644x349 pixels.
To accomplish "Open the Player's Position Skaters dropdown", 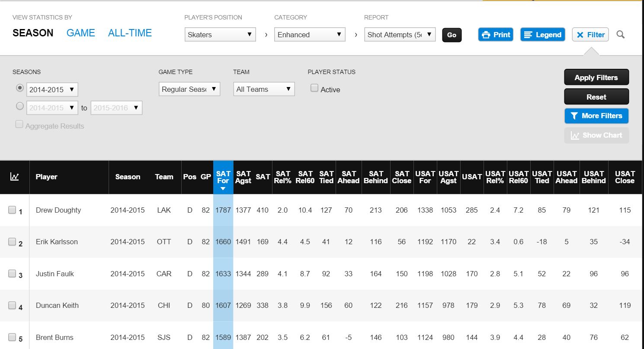I will [x=220, y=35].
